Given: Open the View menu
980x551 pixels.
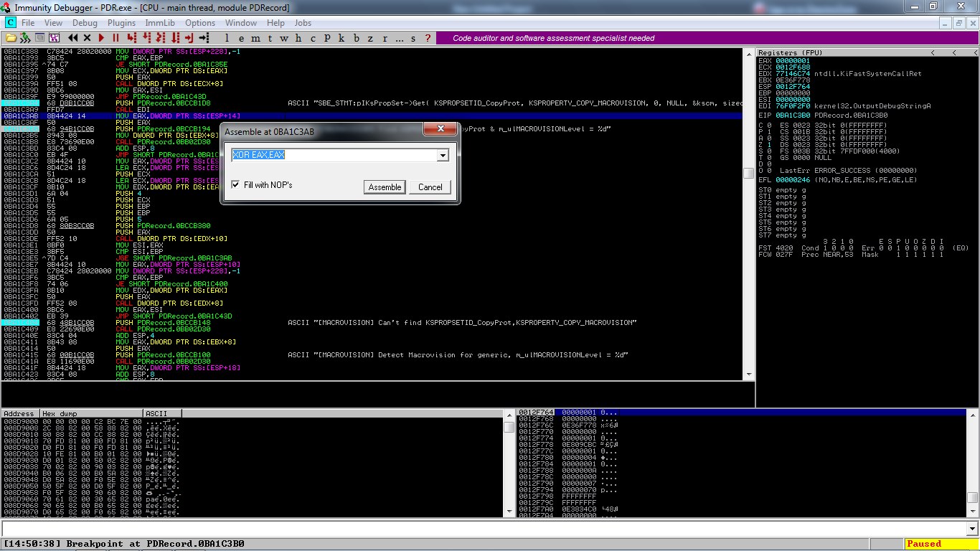Looking at the screenshot, I should [x=52, y=23].
